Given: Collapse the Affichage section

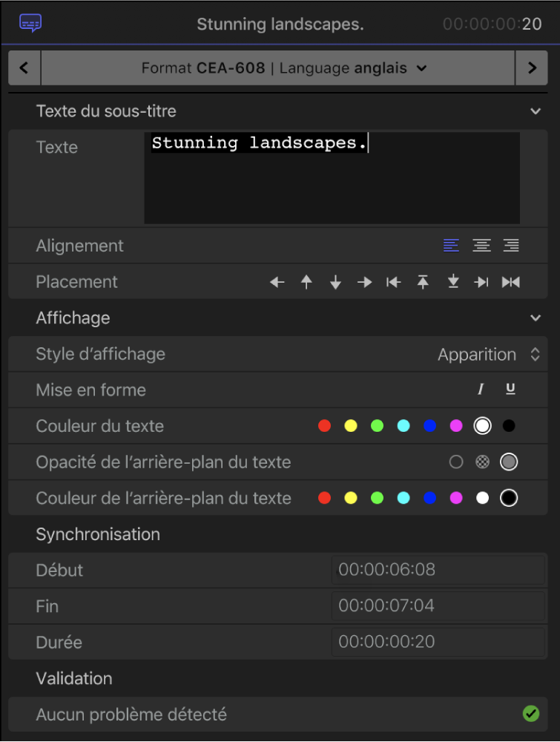Looking at the screenshot, I should coord(536,318).
